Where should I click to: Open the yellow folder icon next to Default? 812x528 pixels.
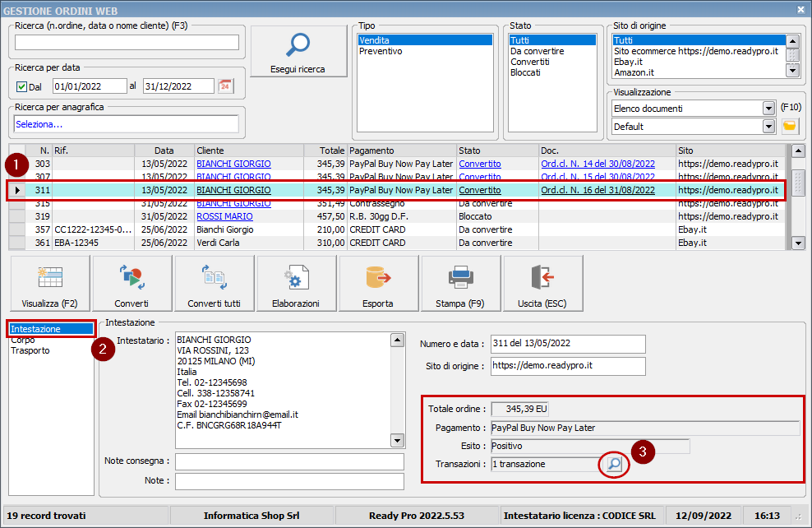[789, 126]
